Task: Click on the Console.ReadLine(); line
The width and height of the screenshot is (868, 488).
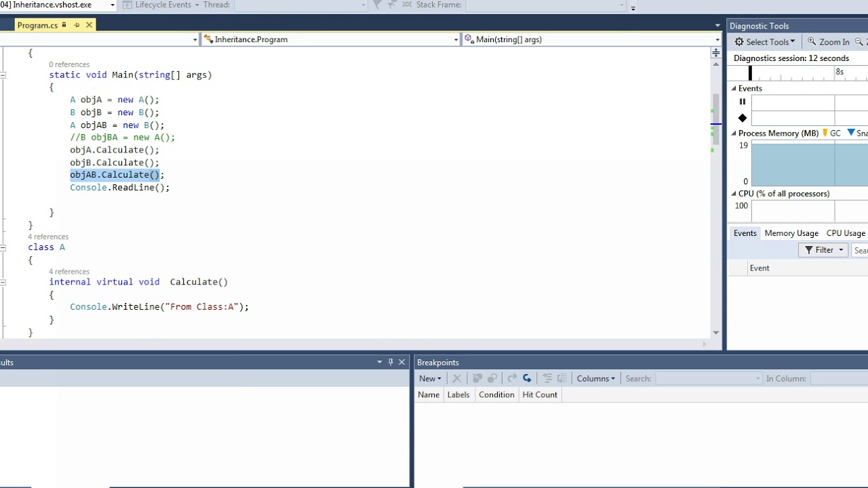Action: pos(120,188)
